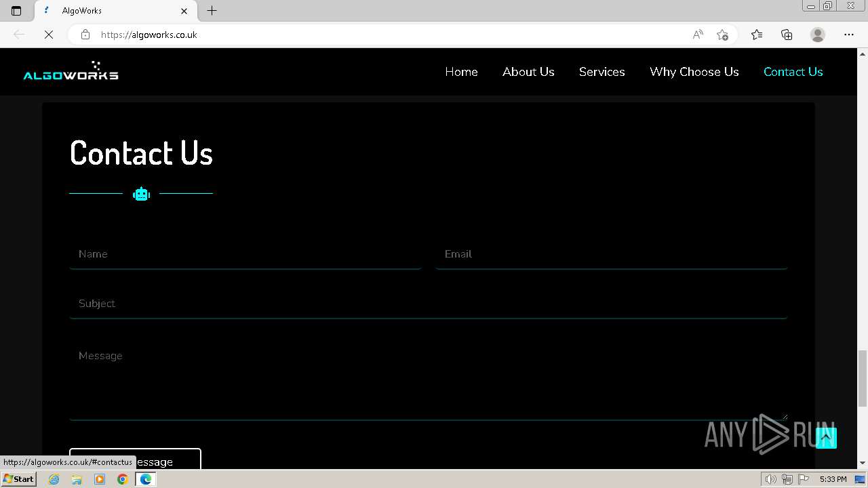Close the AlgoWorks tab
Screen dimensions: 868x488
184,11
